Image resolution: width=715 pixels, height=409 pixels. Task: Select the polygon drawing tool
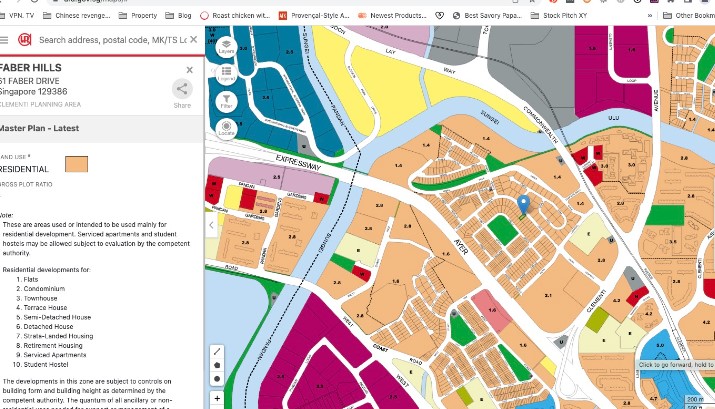pos(217,365)
